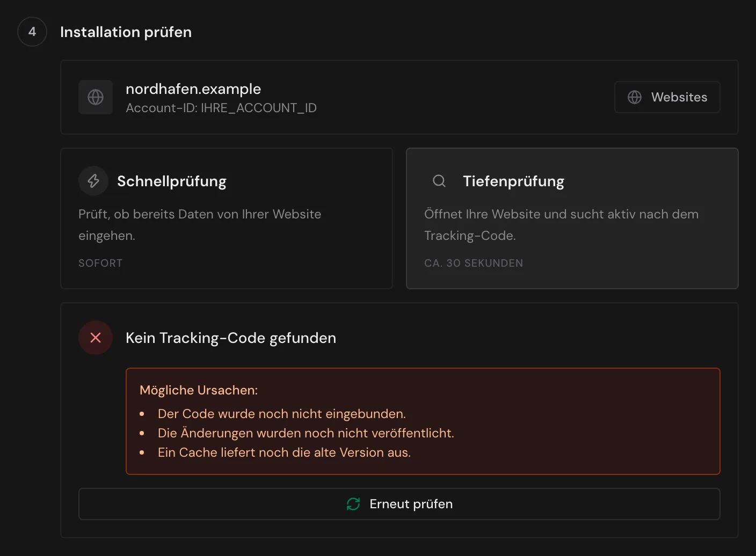Click 'Die Änderungen wurden noch nicht veröffentlicht.'
This screenshot has height=556, width=756.
click(x=306, y=433)
